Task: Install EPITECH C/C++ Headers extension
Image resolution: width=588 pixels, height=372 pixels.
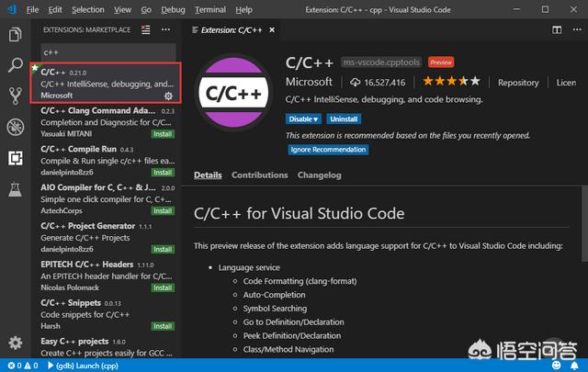Action: 163,287
